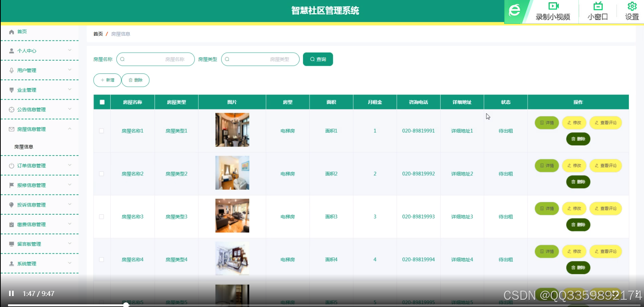Pause the video playback

click(x=11, y=293)
